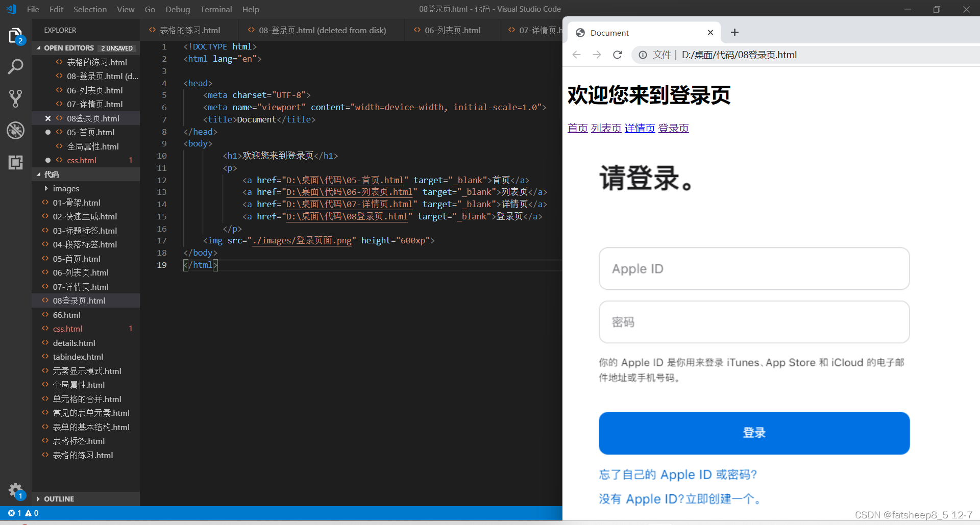View site info icon in address bar
The width and height of the screenshot is (980, 525).
[643, 55]
